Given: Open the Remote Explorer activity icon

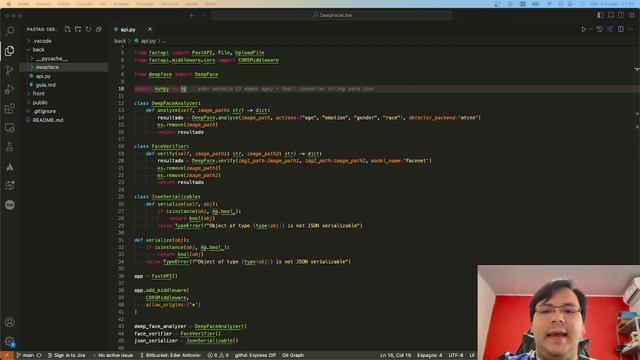Looking at the screenshot, I should (x=10, y=128).
